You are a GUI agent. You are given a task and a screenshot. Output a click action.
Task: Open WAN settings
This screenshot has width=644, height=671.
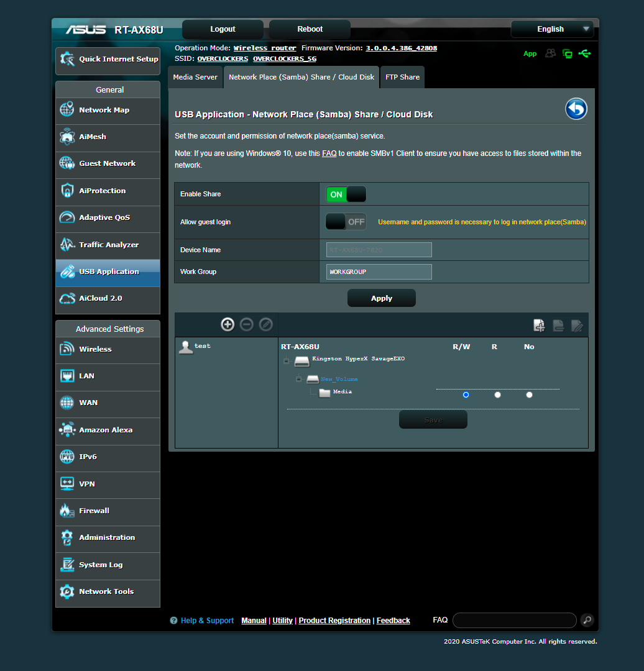tap(108, 404)
